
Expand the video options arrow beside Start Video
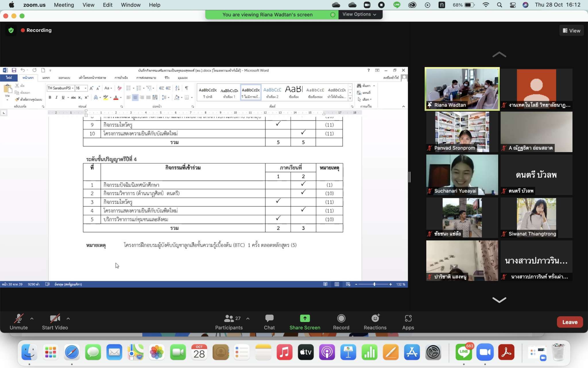pyautogui.click(x=68, y=319)
